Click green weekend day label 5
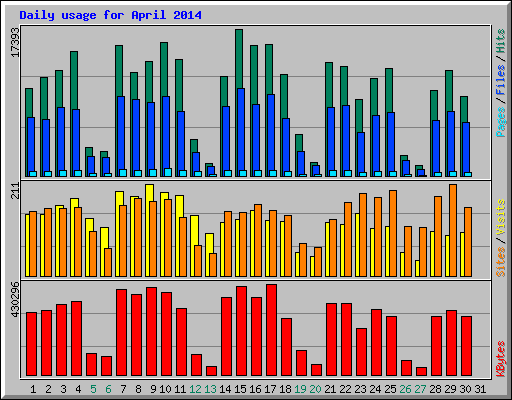 (x=93, y=389)
